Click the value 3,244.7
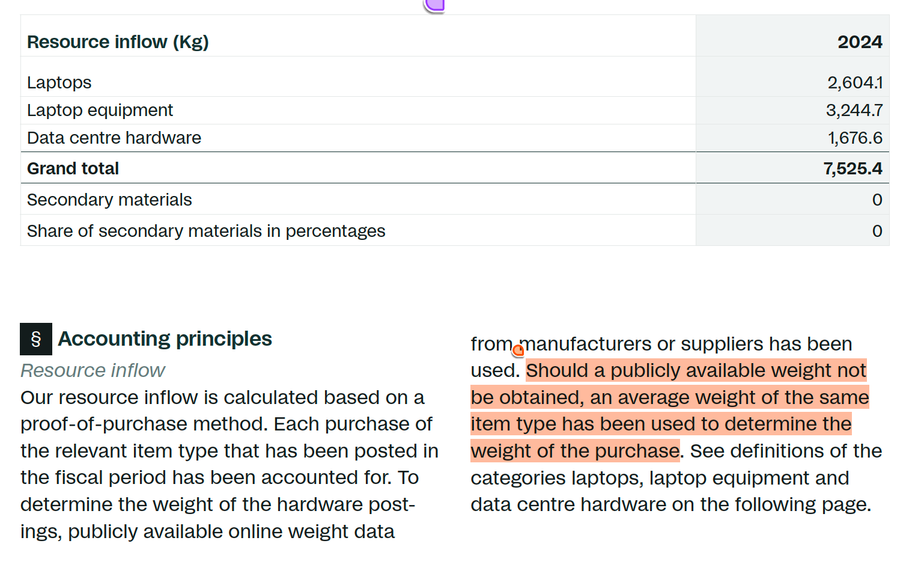Image resolution: width=924 pixels, height=588 pixels. [854, 111]
